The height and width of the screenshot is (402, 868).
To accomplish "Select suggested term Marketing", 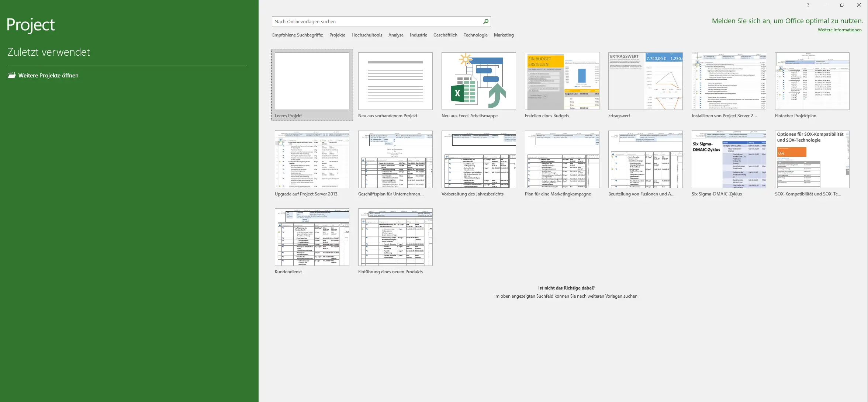I will 504,35.
